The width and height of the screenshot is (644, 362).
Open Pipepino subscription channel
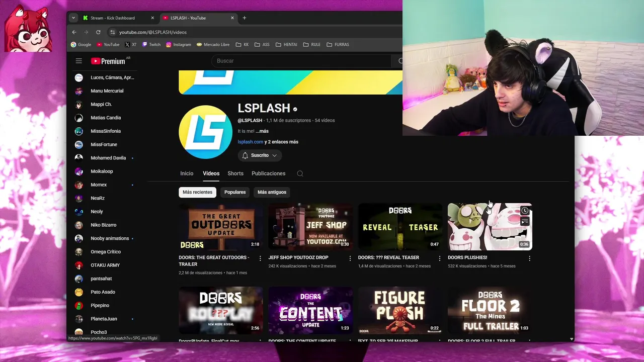104,305
